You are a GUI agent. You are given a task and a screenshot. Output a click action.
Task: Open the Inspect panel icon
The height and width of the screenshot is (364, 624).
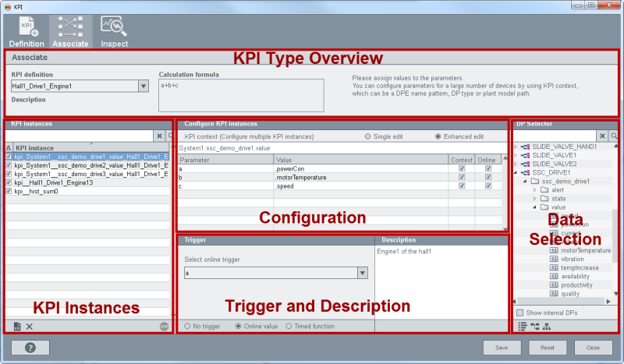(x=114, y=32)
